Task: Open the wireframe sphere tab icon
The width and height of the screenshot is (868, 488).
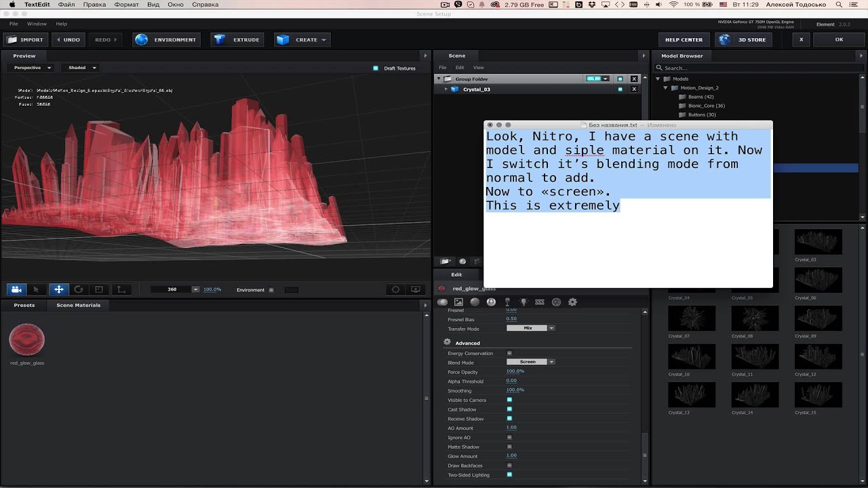Action: tap(556, 302)
